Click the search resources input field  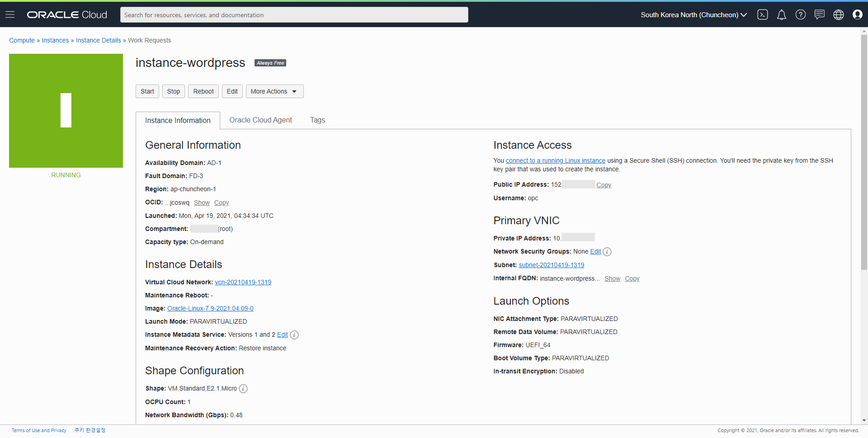pyautogui.click(x=294, y=15)
